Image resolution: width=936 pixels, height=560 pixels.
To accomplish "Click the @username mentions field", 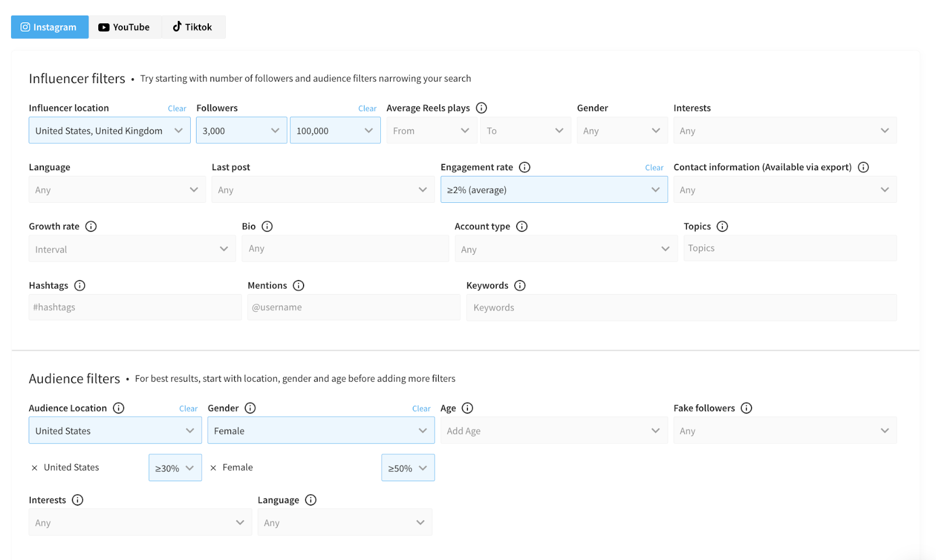I will (x=353, y=307).
